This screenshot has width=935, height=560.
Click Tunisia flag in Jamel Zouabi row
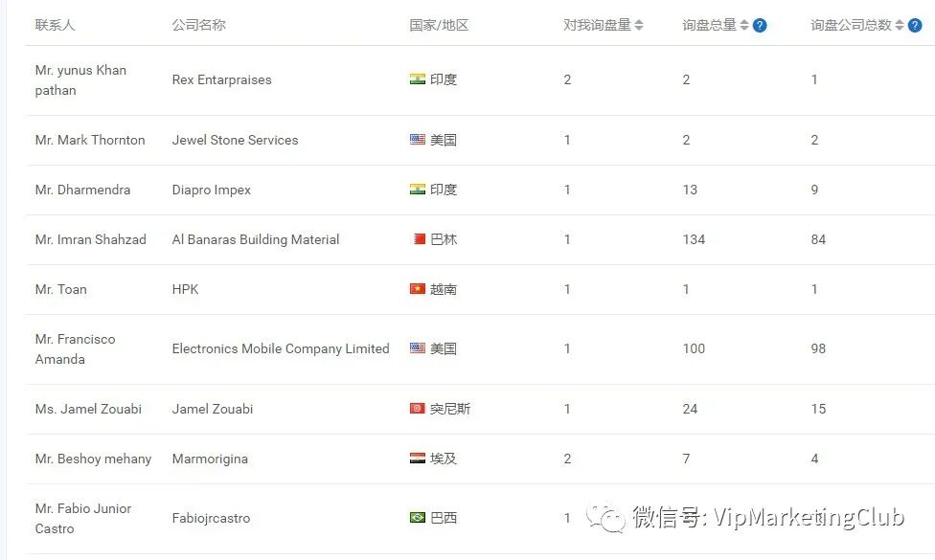[x=418, y=409]
